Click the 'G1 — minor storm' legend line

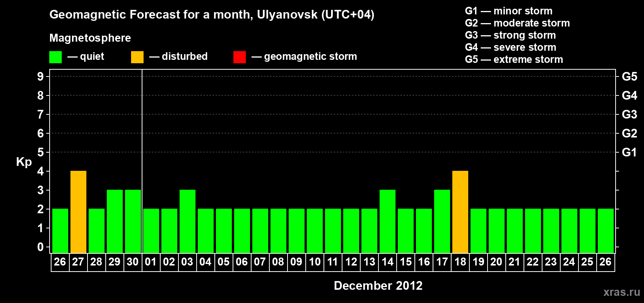[x=509, y=11]
